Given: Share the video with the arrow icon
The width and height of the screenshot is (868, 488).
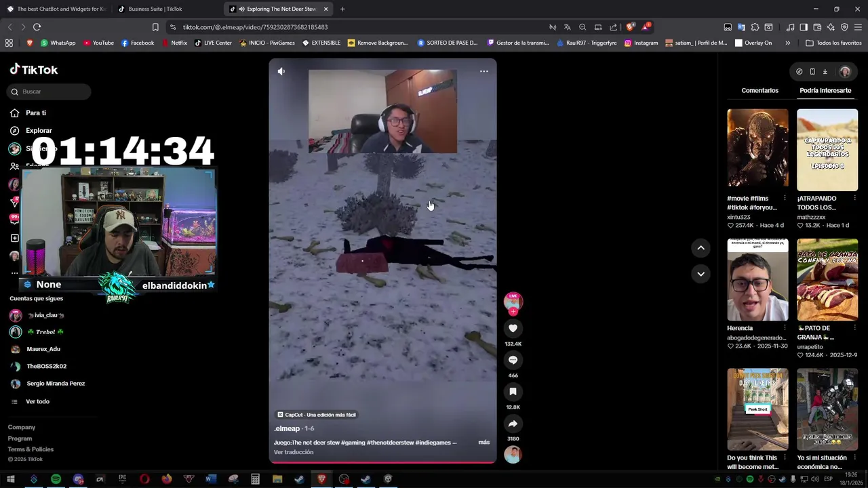Looking at the screenshot, I should coord(513,424).
